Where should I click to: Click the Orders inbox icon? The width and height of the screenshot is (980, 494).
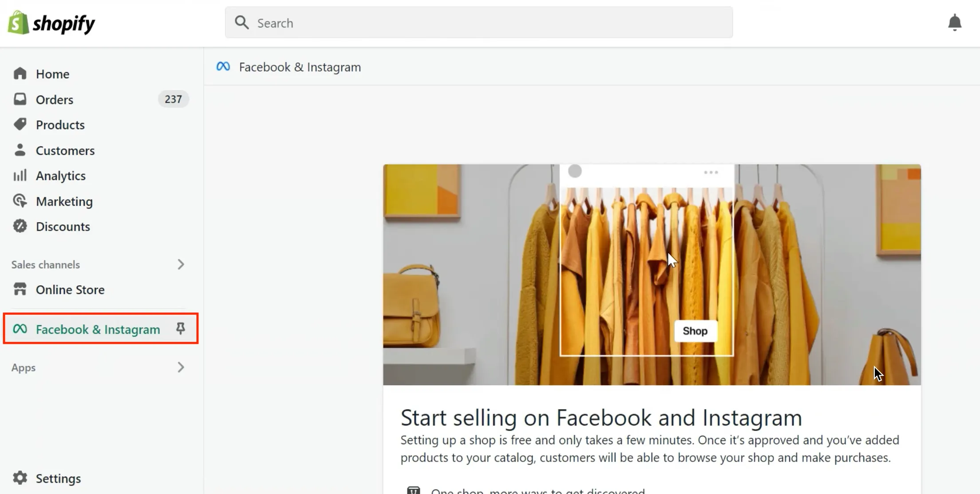point(20,99)
